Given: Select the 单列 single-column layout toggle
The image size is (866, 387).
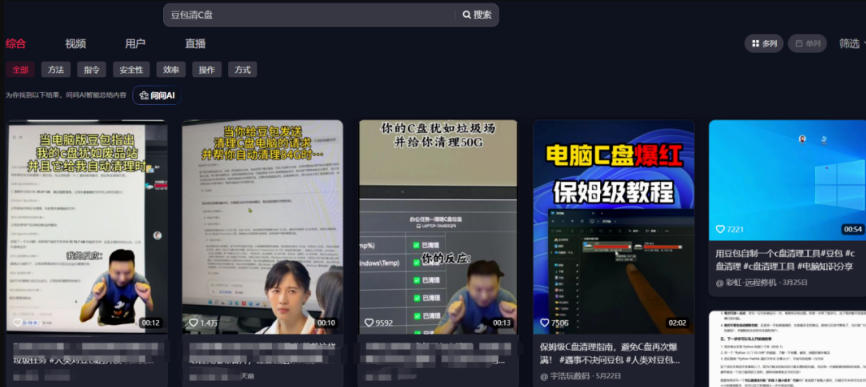Looking at the screenshot, I should [807, 44].
